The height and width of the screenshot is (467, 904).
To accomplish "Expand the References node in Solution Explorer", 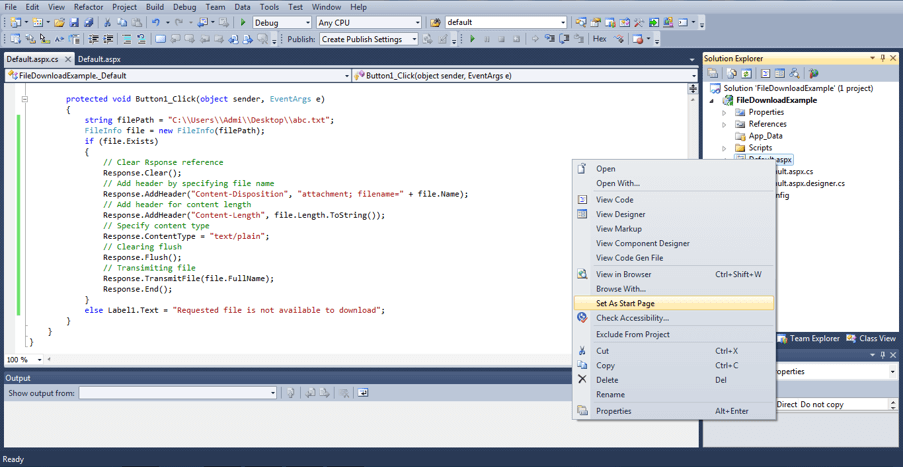I will coord(725,124).
